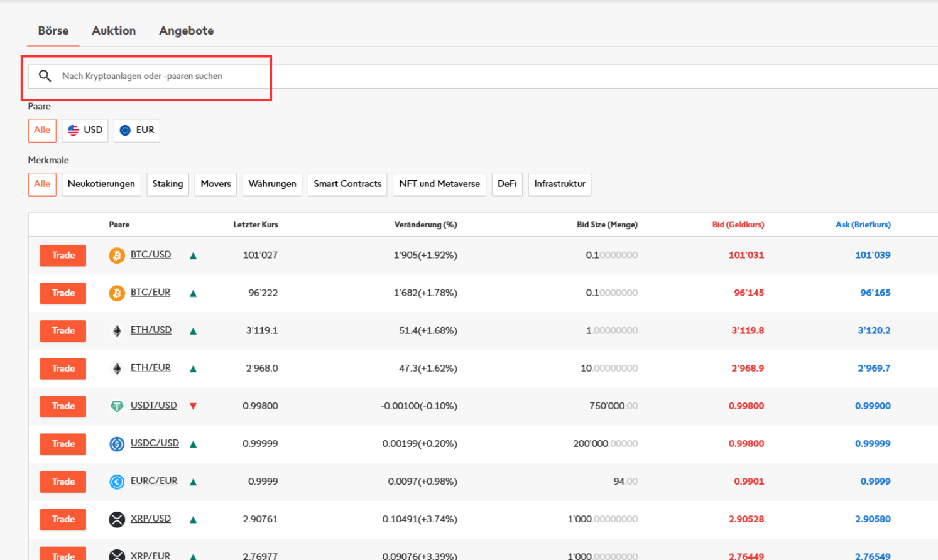Click green up arrow in BTC/USD row
The width and height of the screenshot is (938, 560).
coord(194,256)
